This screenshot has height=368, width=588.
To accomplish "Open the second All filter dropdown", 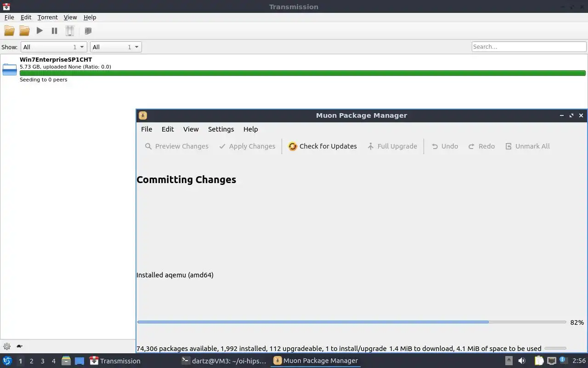I will 116,47.
